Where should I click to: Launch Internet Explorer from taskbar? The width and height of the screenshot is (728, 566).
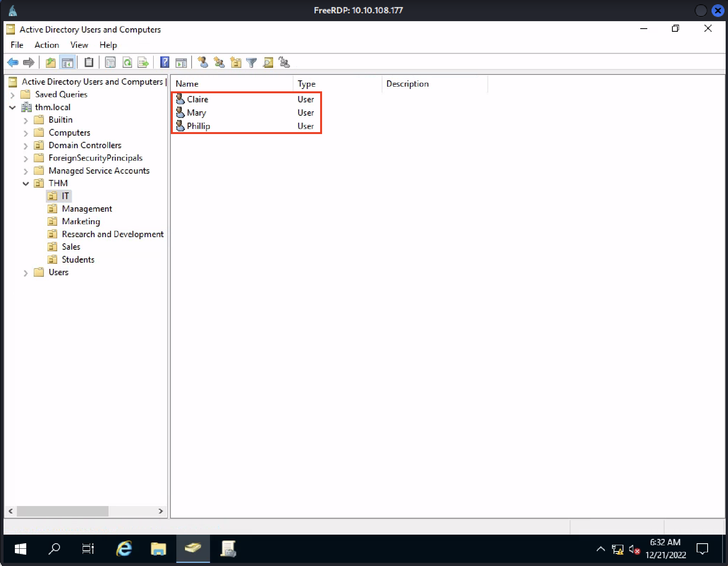(x=124, y=549)
